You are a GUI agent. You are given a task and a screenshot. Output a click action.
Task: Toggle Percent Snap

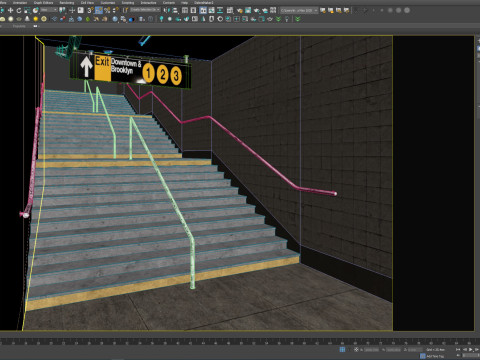click(107, 10)
